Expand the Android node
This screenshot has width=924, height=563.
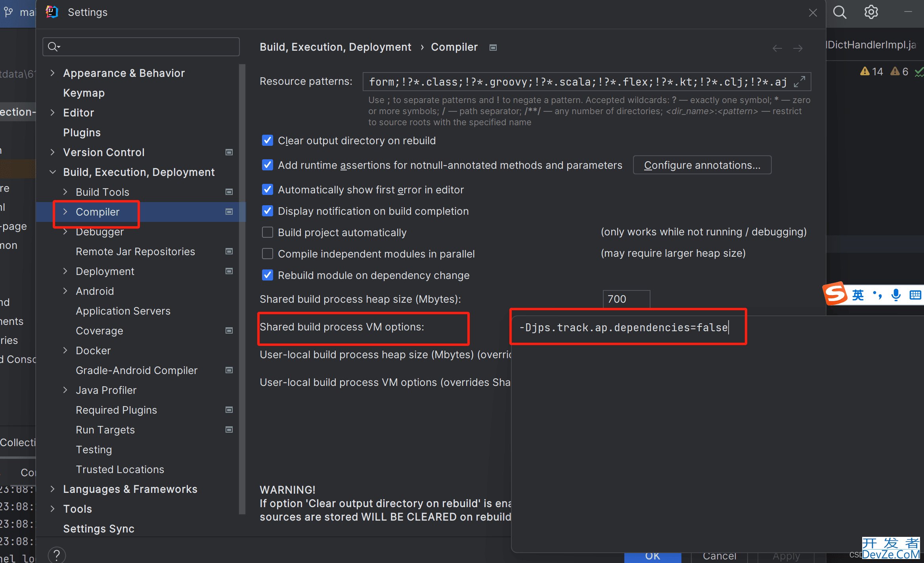(x=65, y=291)
